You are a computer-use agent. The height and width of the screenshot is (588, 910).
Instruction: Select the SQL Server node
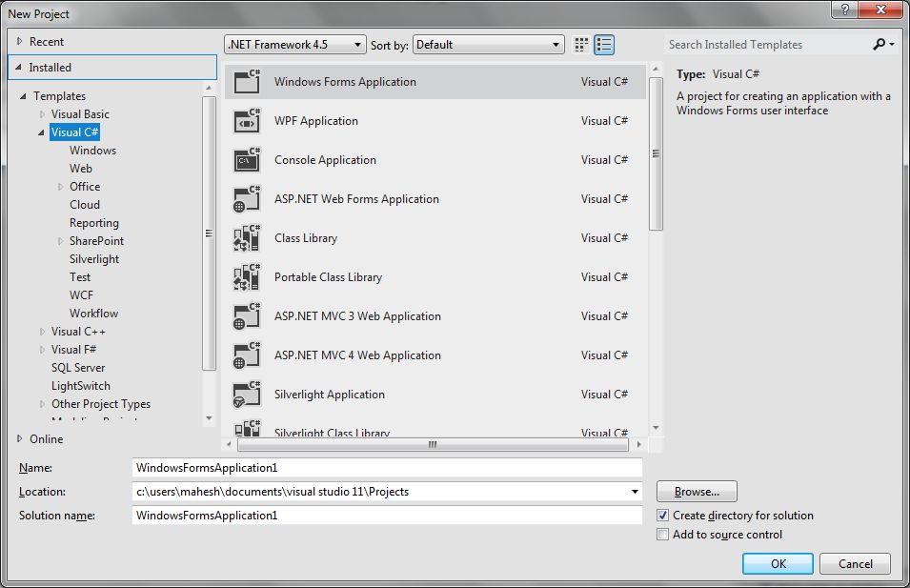click(x=78, y=368)
